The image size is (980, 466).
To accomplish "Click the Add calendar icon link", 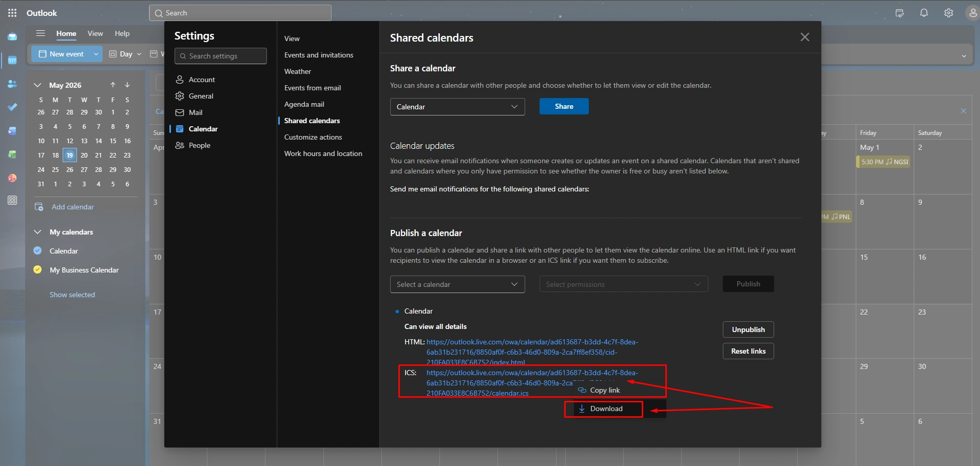I will click(x=64, y=207).
